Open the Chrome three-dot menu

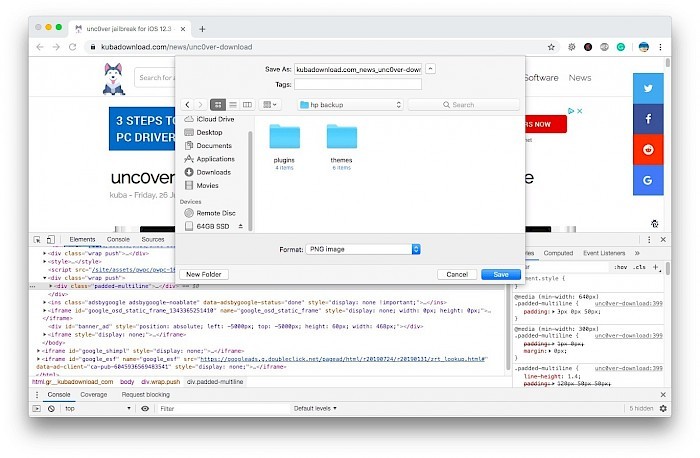660,47
